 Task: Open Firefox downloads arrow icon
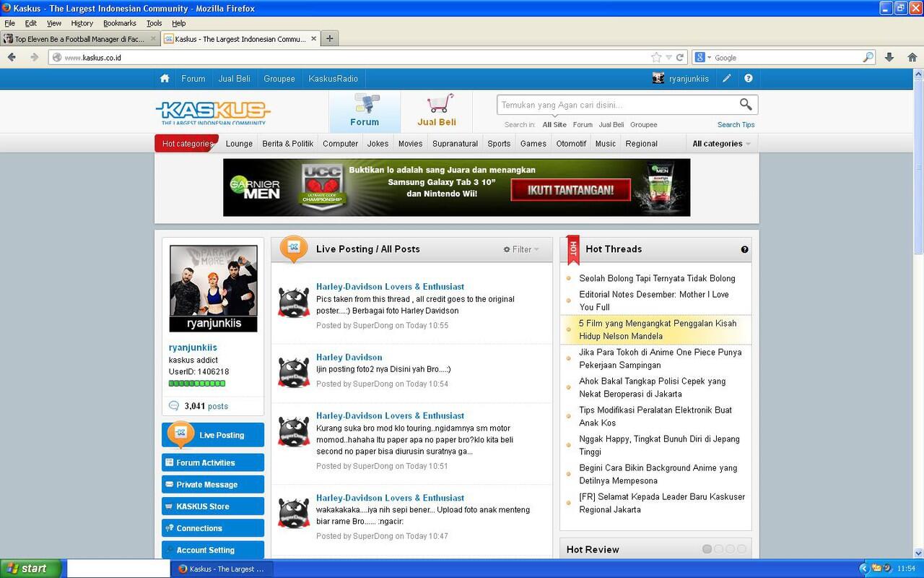[x=889, y=57]
